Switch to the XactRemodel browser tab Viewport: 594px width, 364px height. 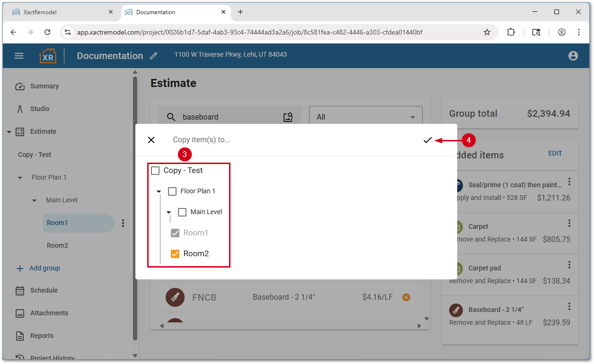coord(62,12)
